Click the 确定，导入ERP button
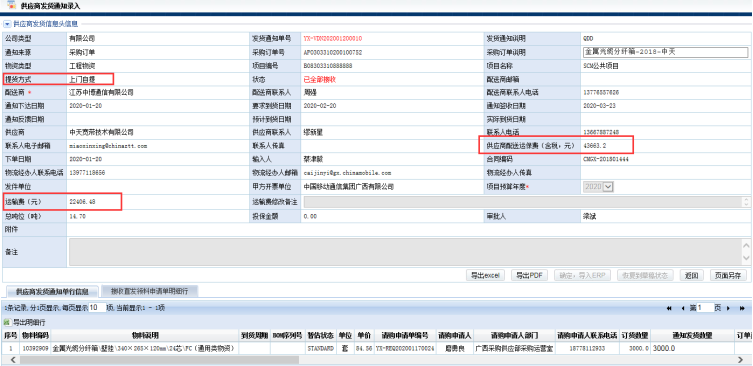The height and width of the screenshot is (366, 753). click(582, 275)
